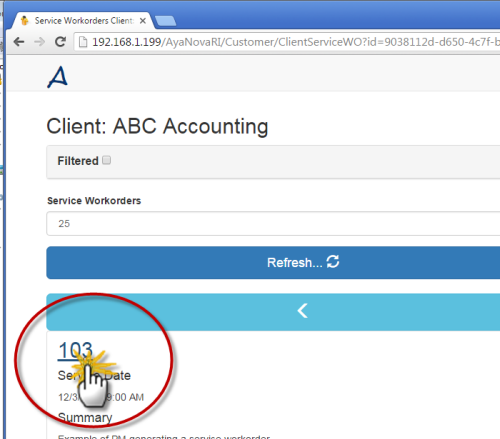
Task: Click the Service Workorders label
Action: tap(94, 201)
